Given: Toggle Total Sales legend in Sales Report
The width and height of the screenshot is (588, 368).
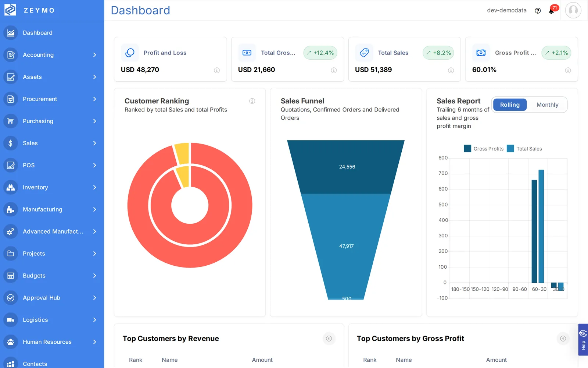Looking at the screenshot, I should point(524,149).
